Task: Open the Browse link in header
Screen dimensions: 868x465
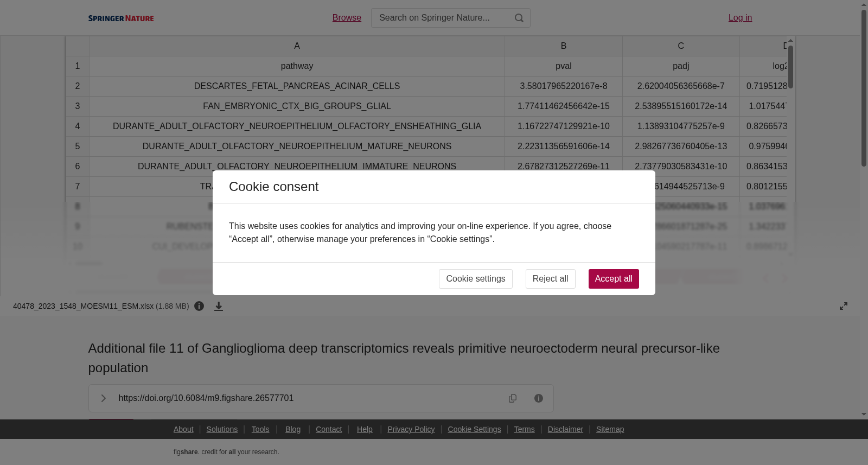Action: point(347,18)
